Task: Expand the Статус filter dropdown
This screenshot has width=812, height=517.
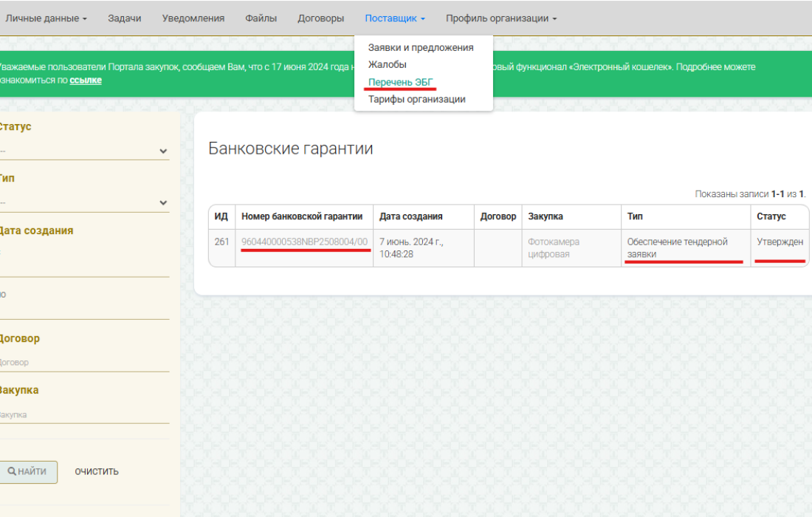Action: click(83, 151)
